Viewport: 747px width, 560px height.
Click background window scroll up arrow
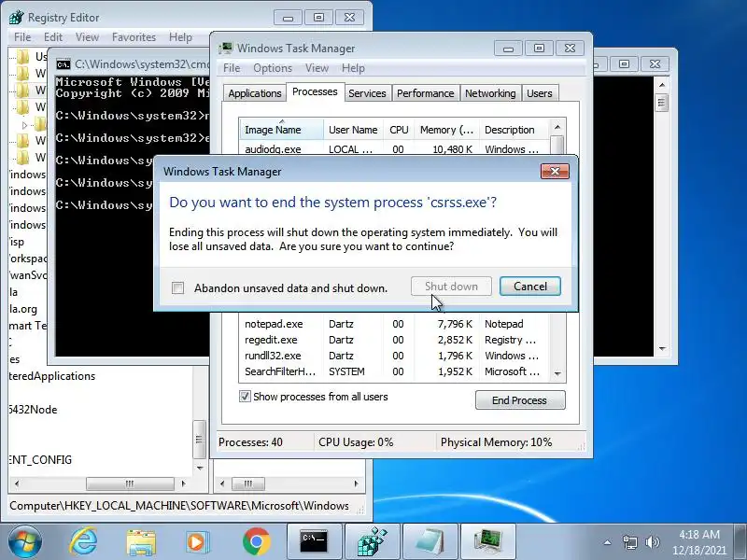(x=662, y=85)
